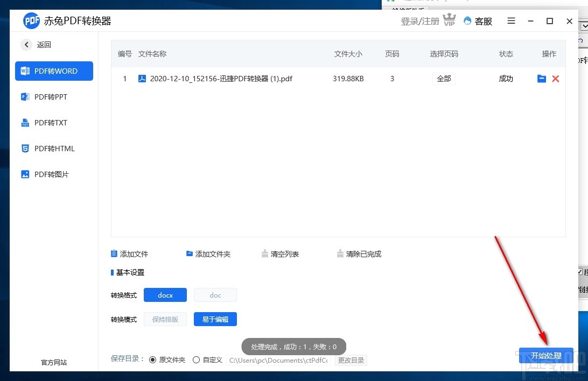Click the 添加文件夹 add-folder icon

pyautogui.click(x=190, y=253)
